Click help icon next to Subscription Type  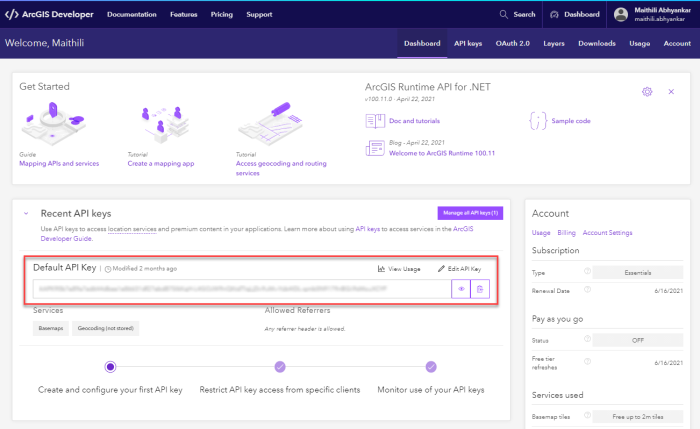pos(587,272)
